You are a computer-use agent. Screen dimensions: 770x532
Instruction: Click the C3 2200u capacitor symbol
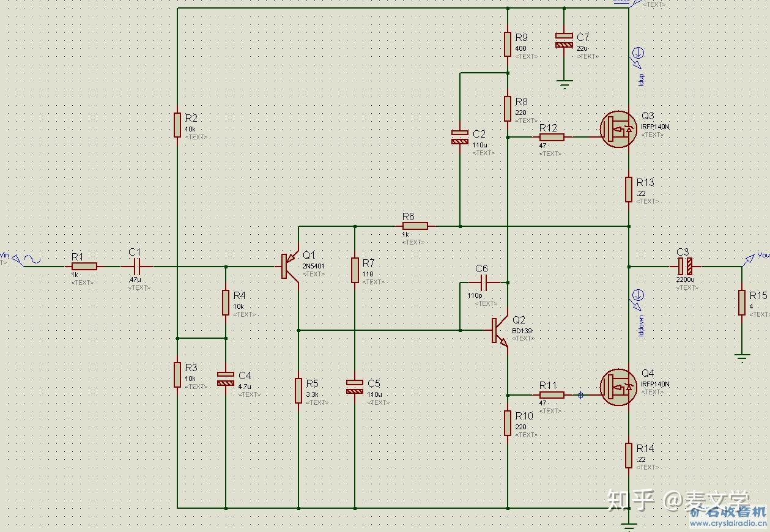tap(686, 267)
